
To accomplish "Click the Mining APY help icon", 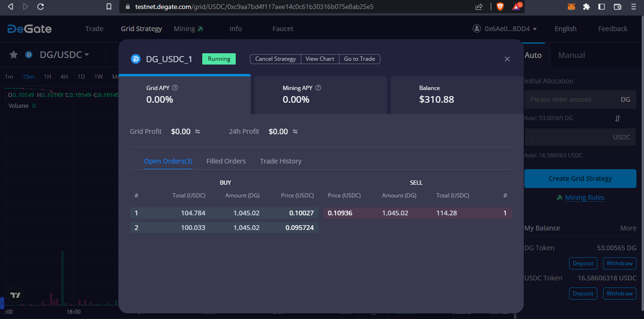I will pyautogui.click(x=318, y=88).
